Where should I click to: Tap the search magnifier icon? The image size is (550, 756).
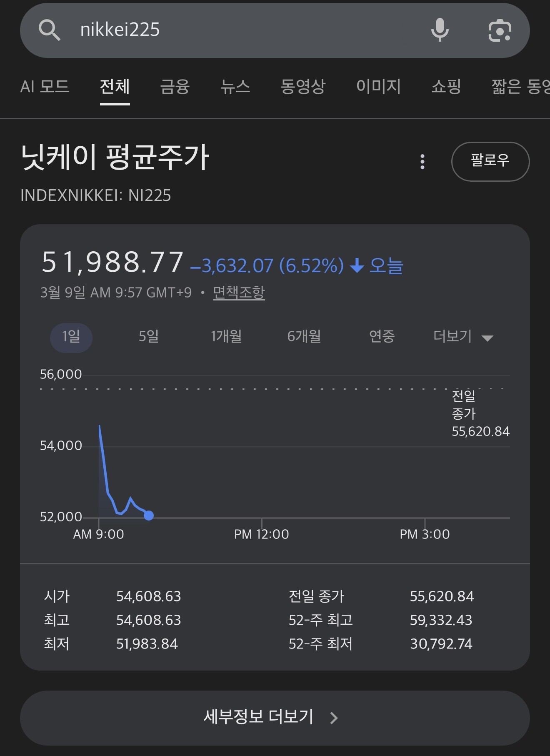[x=50, y=30]
